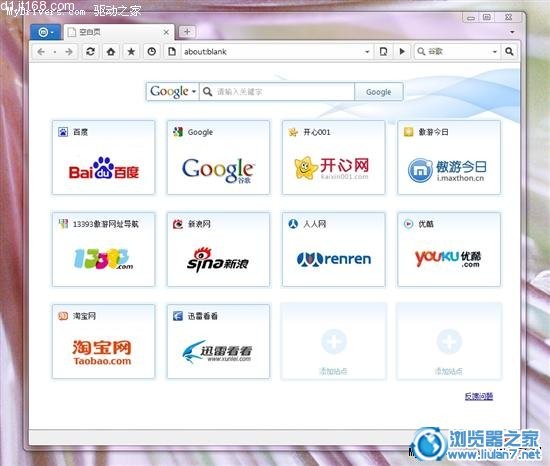The image size is (550, 466).
Task: Click the Google favicon in tile header
Action: pos(178,132)
